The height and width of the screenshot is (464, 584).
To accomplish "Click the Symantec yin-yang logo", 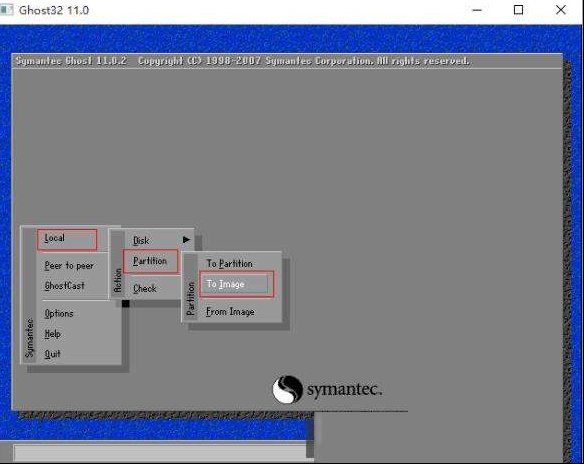I will (x=287, y=390).
